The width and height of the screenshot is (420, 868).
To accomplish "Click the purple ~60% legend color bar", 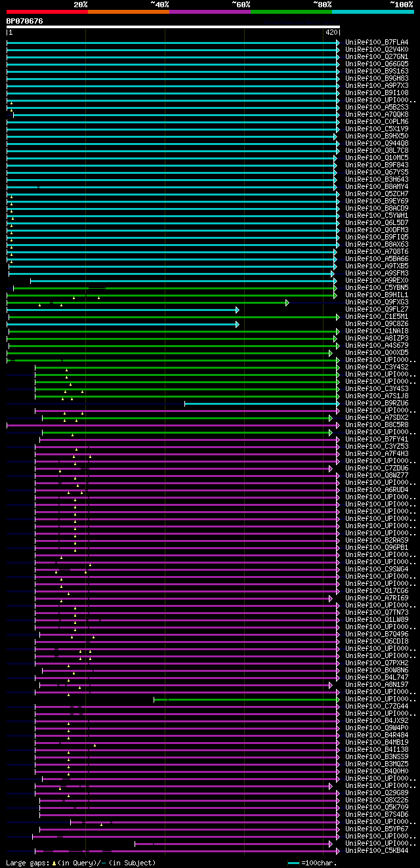I will 210,11.
